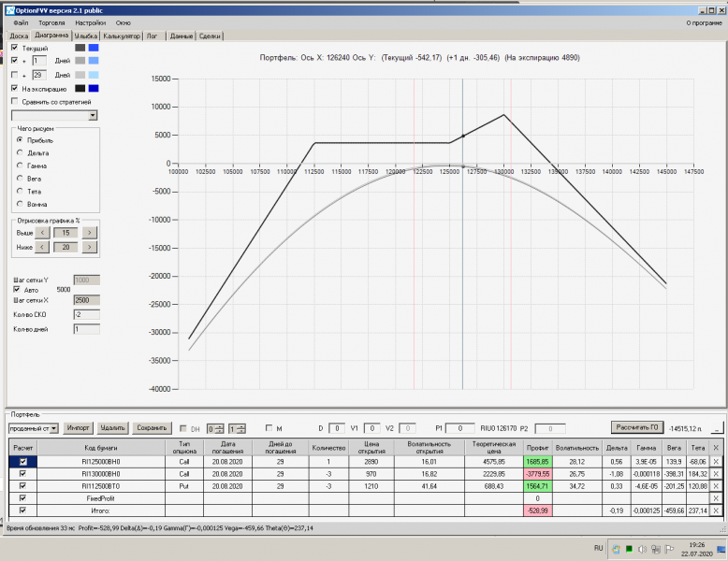Open the О программе menu item

point(704,22)
